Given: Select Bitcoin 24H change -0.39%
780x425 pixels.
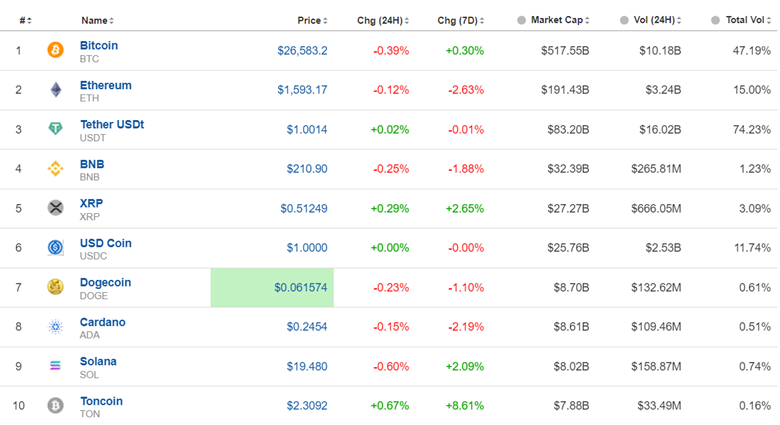Looking at the screenshot, I should pos(391,50).
